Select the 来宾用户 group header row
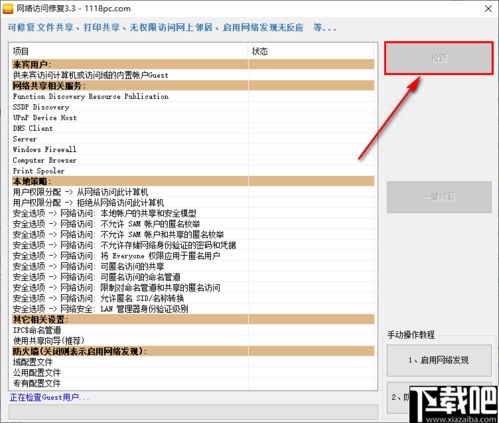Image resolution: width=499 pixels, height=423 pixels. click(x=193, y=64)
